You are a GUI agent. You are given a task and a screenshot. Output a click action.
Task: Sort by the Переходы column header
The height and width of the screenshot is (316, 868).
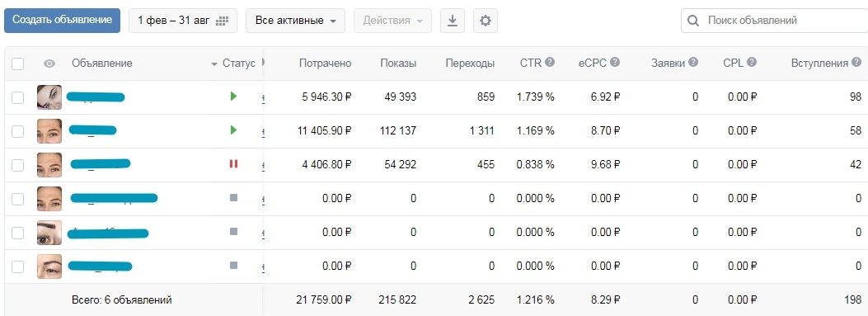tap(470, 64)
